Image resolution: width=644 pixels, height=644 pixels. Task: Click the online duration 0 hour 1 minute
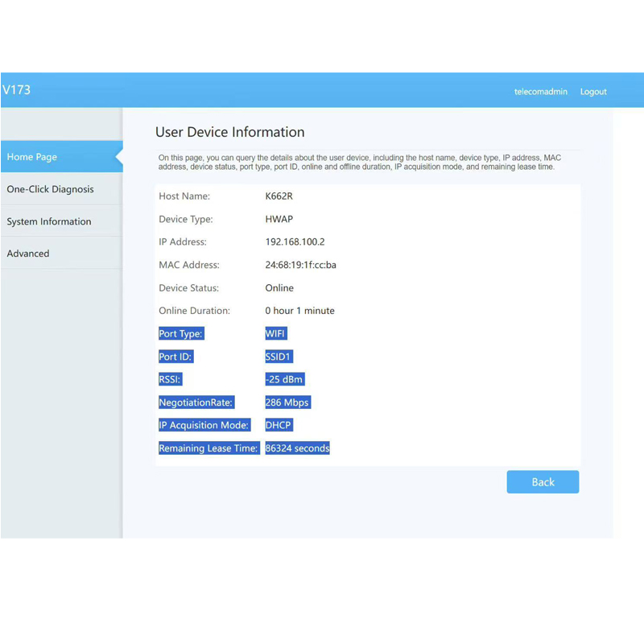[x=299, y=311]
